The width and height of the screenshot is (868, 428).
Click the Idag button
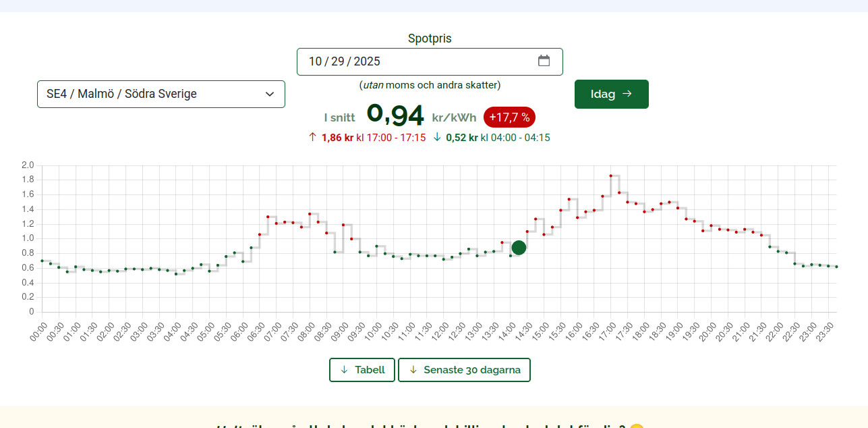coord(611,94)
